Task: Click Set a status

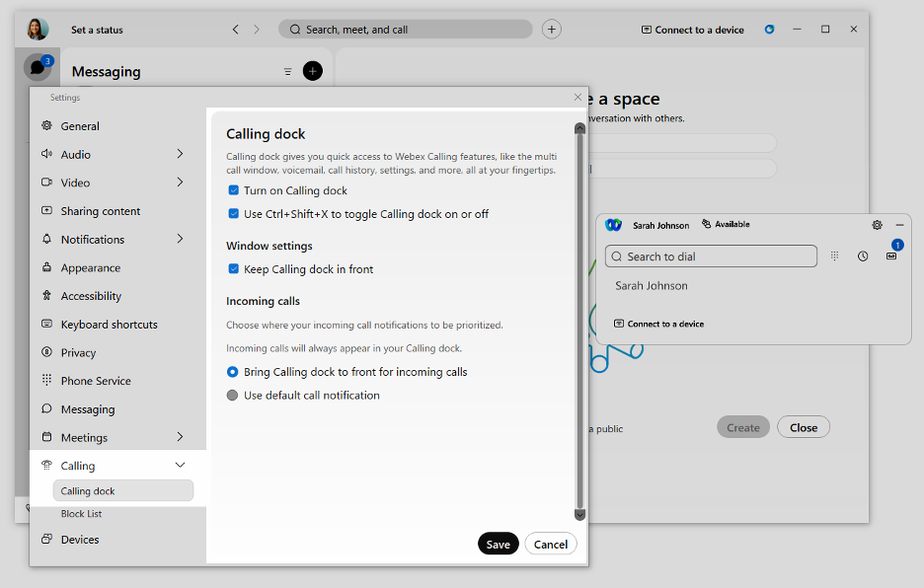Action: click(x=97, y=30)
